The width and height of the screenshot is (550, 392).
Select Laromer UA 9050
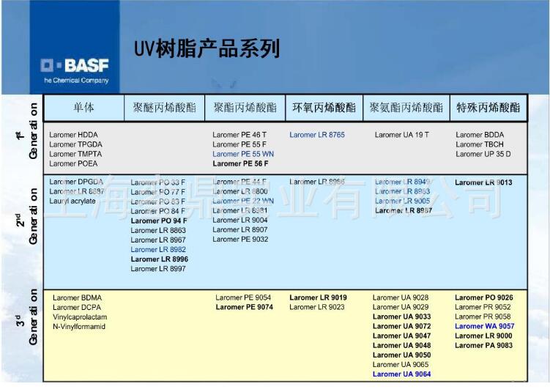(x=402, y=355)
